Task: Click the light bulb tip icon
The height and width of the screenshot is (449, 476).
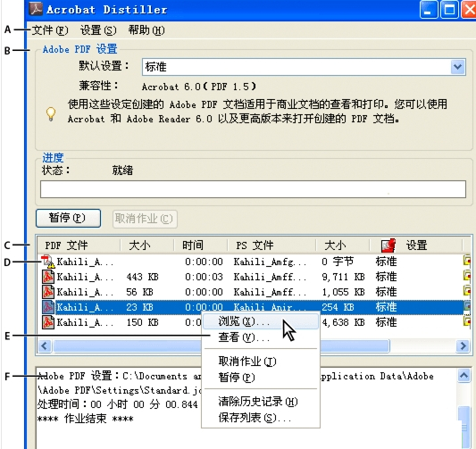Action: click(51, 114)
